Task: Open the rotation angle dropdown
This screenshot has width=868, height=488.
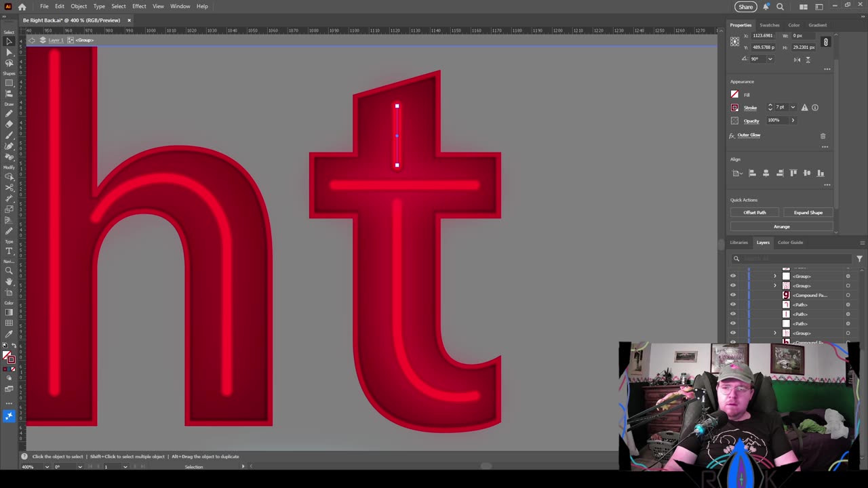Action: coord(770,59)
